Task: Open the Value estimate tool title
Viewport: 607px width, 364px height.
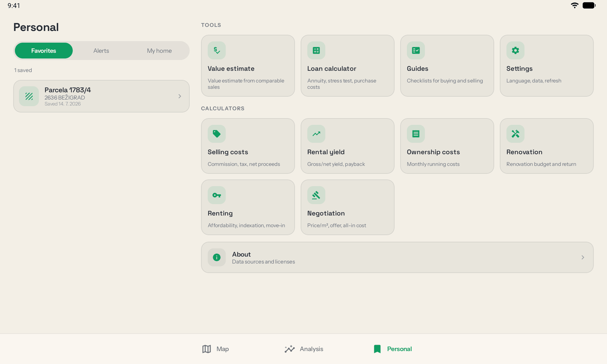Action: 231,69
